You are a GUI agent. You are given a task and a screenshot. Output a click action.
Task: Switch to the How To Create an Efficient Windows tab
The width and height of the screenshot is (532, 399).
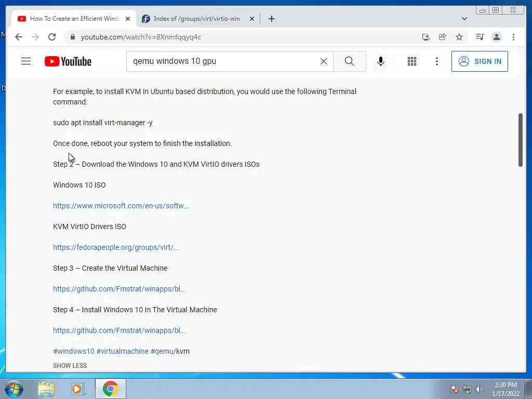click(x=75, y=19)
